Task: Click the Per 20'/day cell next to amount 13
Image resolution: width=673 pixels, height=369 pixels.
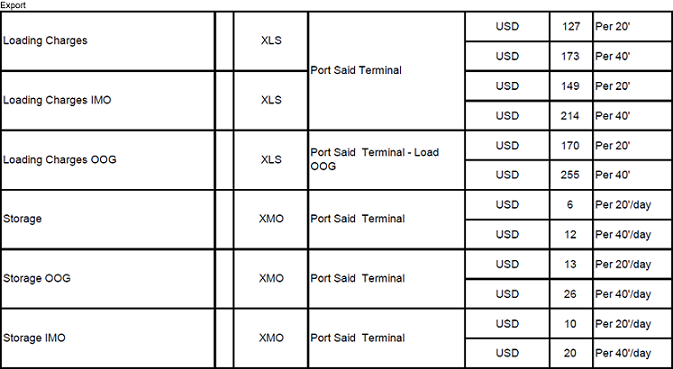Action: 633,264
